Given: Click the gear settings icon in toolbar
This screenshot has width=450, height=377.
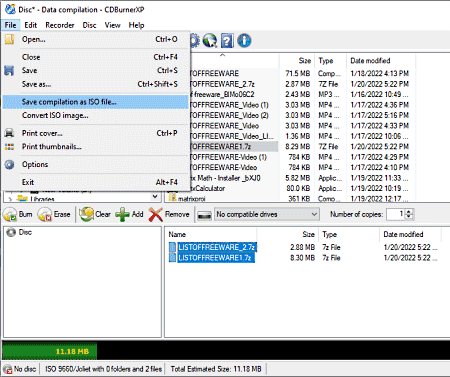Looking at the screenshot, I should [x=195, y=41].
